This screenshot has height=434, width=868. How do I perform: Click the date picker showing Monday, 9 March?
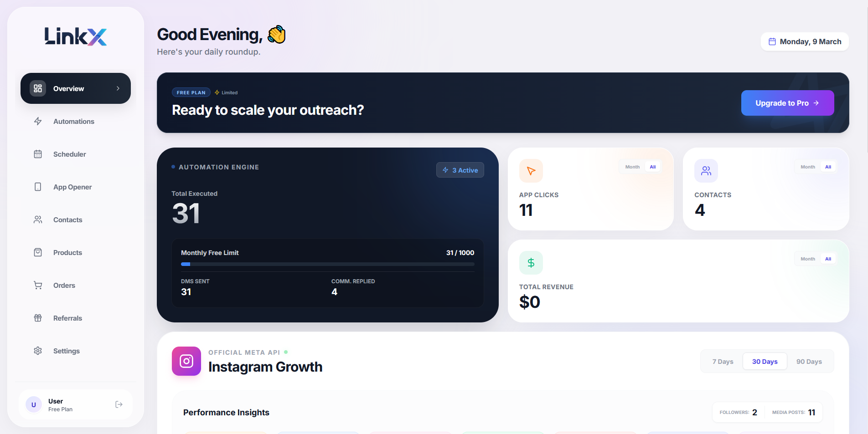[x=804, y=41]
